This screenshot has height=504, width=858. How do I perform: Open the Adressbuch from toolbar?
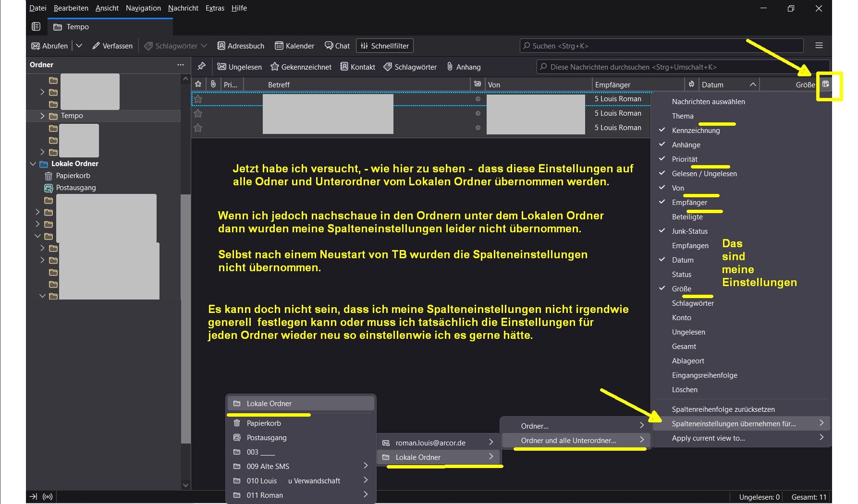coord(241,46)
